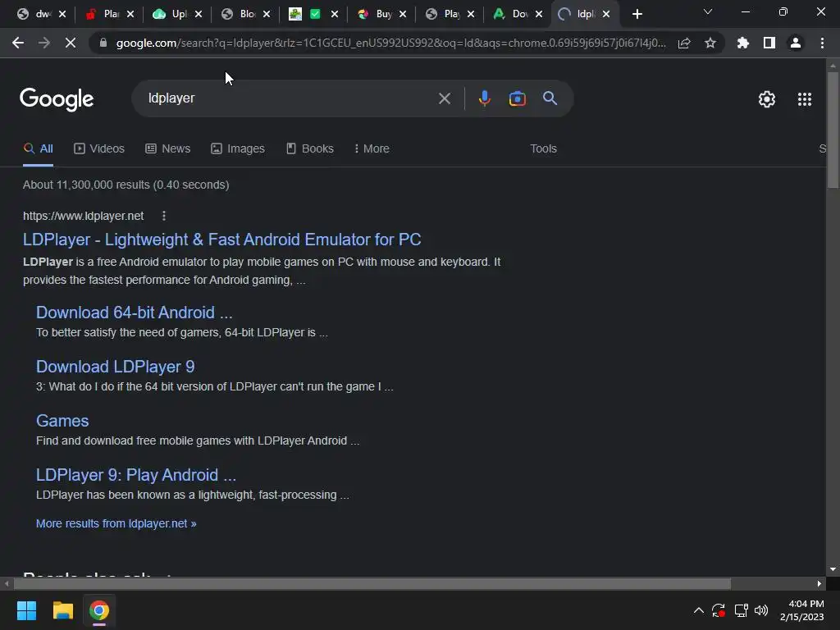The width and height of the screenshot is (840, 630).
Task: Click the Google logo
Action: click(x=57, y=99)
